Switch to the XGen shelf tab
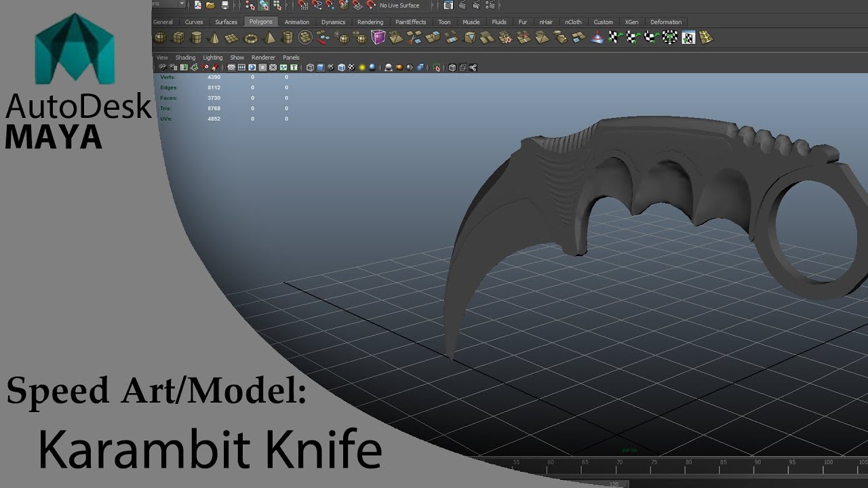Screen dimensions: 868x488 [631, 22]
